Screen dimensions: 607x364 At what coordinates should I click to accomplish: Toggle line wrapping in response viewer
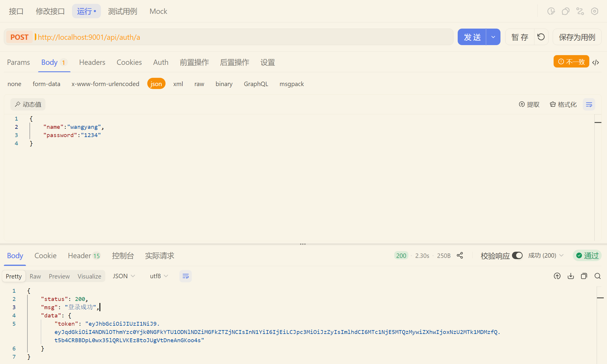click(x=186, y=276)
